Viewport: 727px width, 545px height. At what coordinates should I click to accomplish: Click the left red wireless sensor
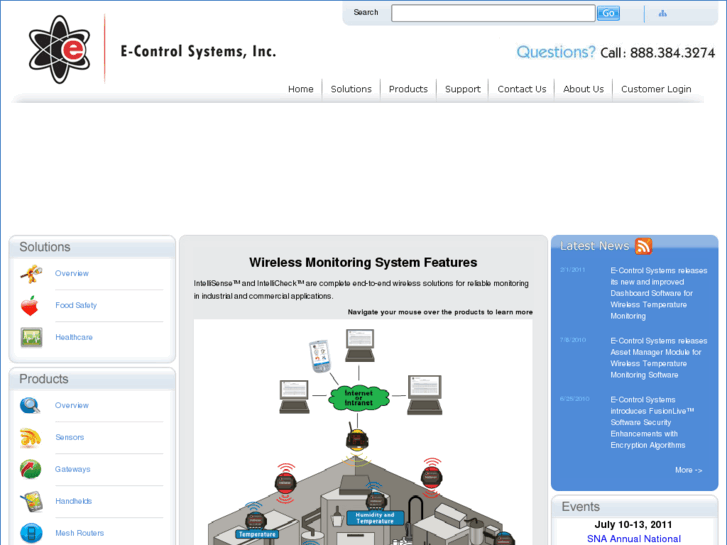pyautogui.click(x=286, y=483)
